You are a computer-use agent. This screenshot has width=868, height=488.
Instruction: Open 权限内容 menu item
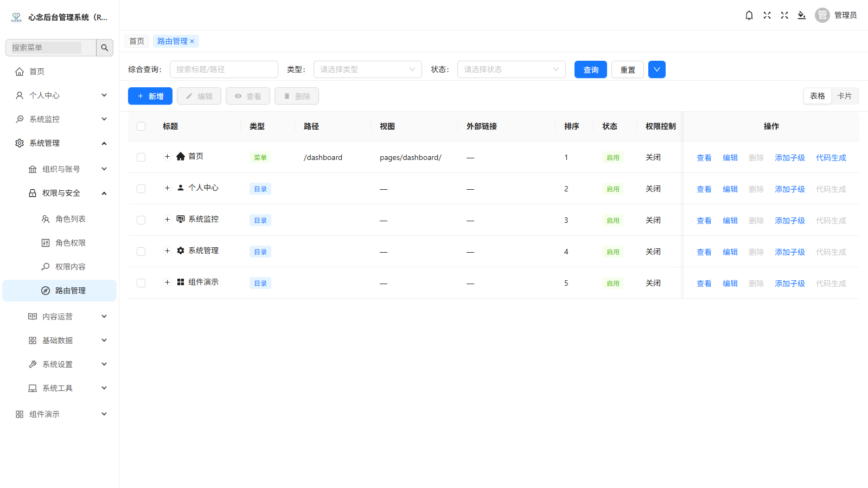[60, 267]
